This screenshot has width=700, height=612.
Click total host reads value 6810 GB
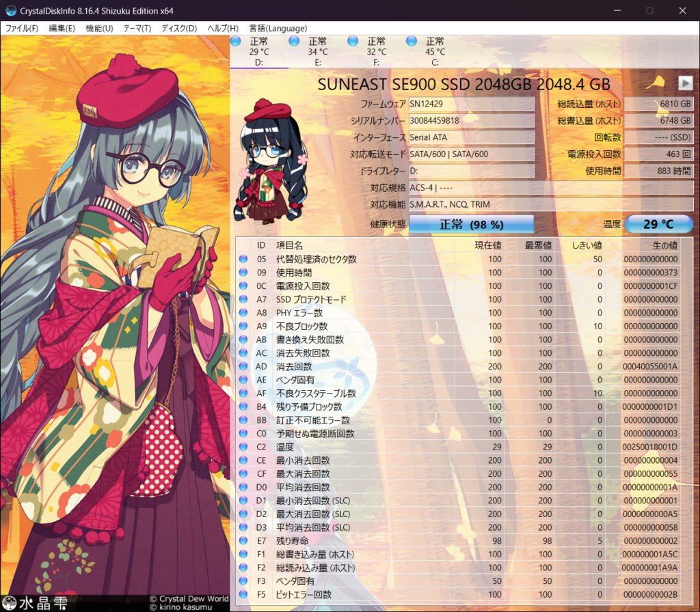[x=658, y=104]
